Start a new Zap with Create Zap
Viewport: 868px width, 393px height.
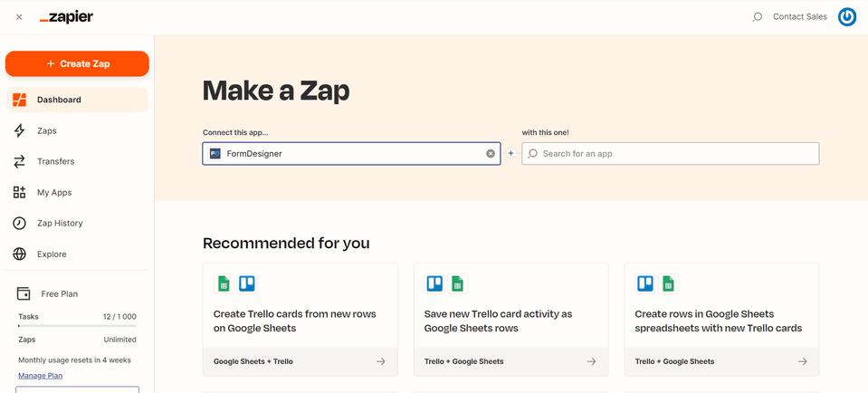coord(77,63)
